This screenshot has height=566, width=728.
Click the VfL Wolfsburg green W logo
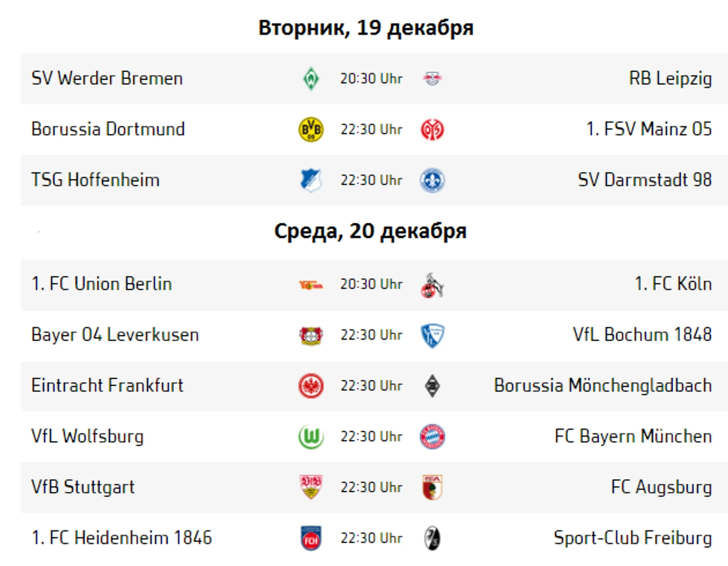(x=311, y=437)
